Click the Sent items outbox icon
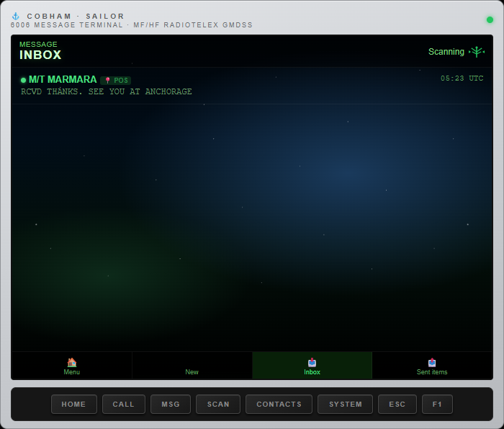Image resolution: width=504 pixels, height=429 pixels. 432,363
